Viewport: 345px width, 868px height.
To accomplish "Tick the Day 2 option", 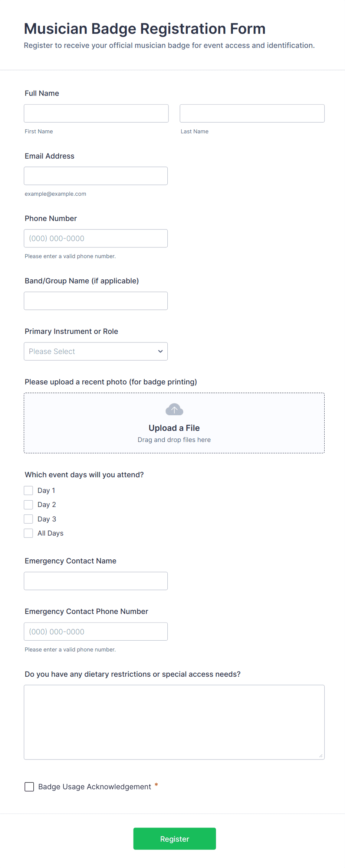I will coord(29,504).
